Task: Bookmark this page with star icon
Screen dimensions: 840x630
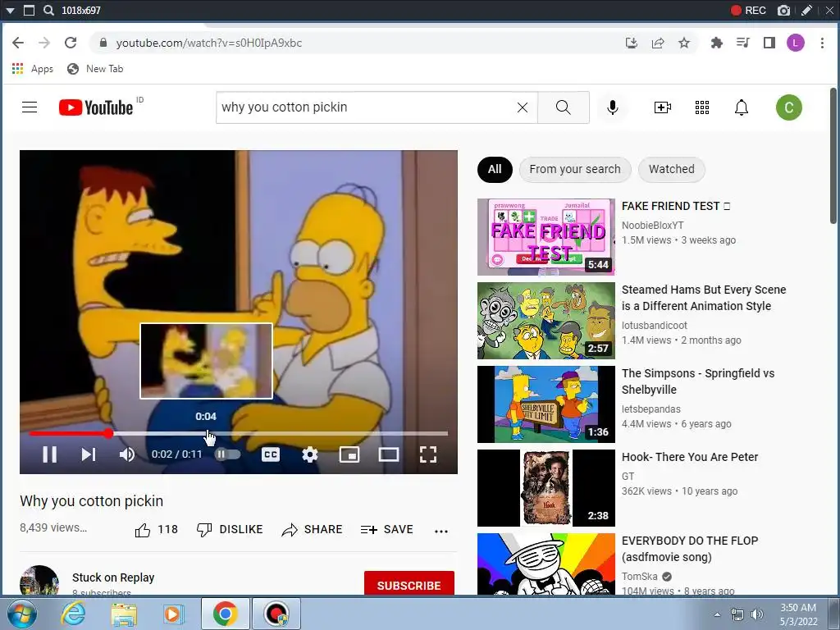Action: (684, 43)
